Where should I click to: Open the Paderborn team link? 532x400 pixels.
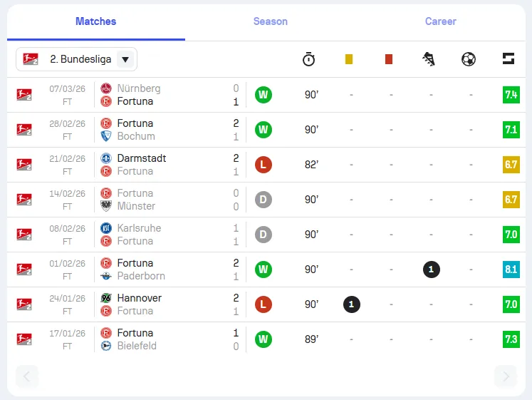[x=141, y=276]
